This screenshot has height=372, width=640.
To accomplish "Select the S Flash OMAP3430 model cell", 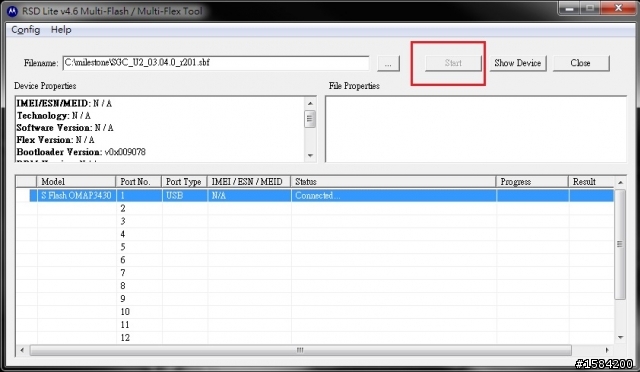I will [x=76, y=196].
